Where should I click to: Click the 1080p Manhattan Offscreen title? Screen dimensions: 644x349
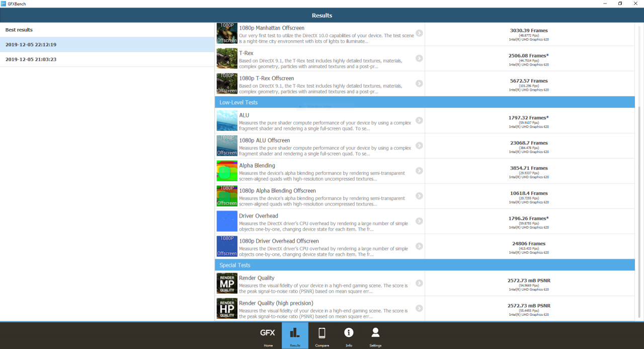pos(272,28)
